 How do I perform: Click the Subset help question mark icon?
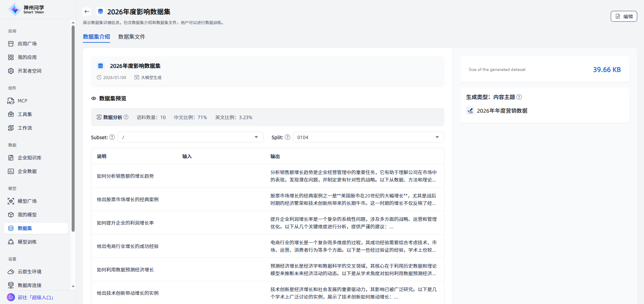112,137
